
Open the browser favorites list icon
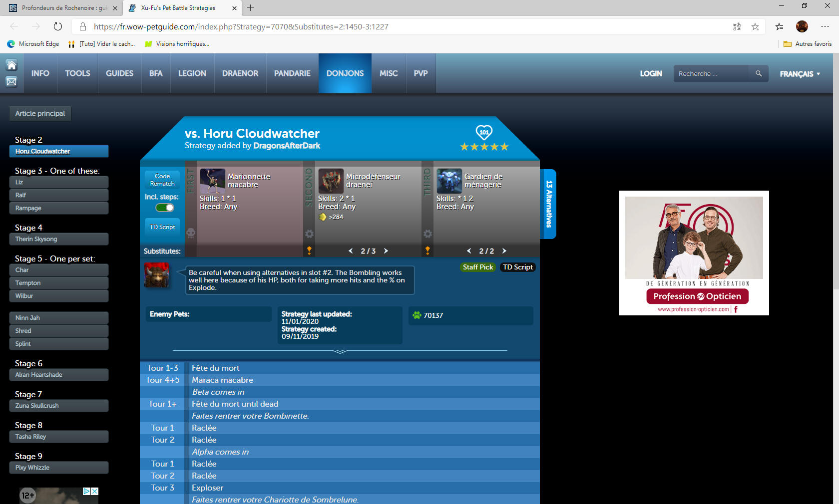point(779,26)
